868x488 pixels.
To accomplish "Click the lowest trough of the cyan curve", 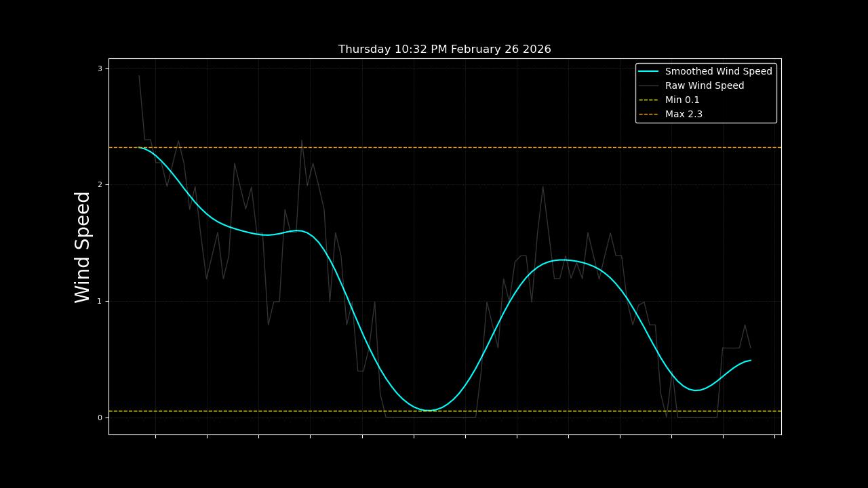I will [x=429, y=410].
